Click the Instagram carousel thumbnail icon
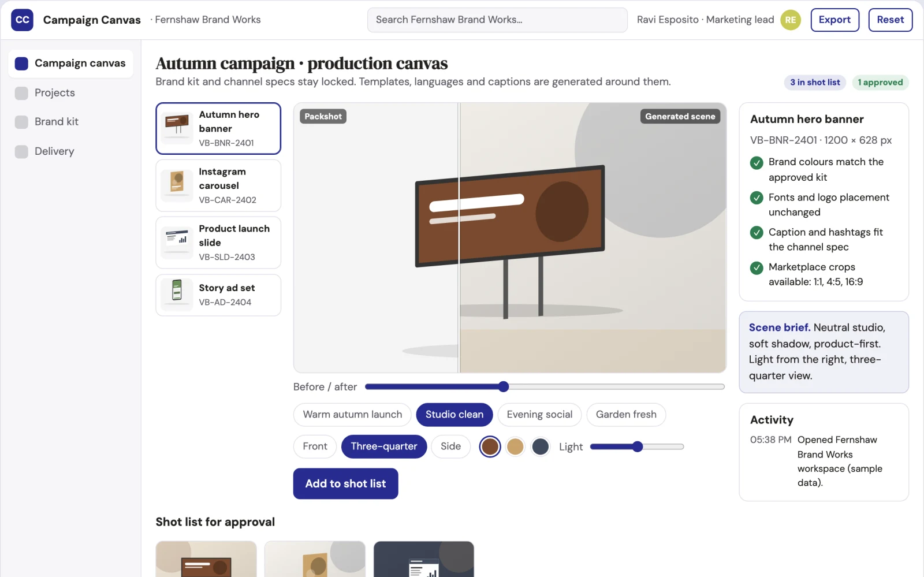The width and height of the screenshot is (924, 577). click(177, 185)
